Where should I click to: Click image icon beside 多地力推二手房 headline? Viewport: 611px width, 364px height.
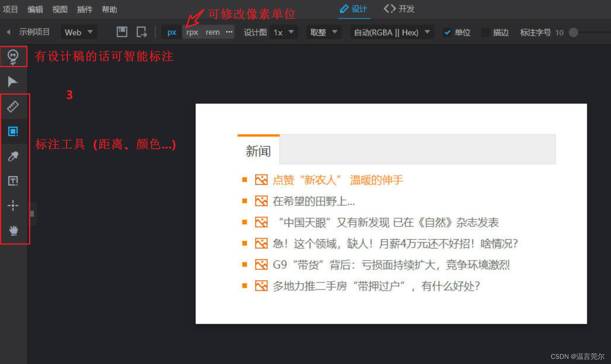[261, 286]
